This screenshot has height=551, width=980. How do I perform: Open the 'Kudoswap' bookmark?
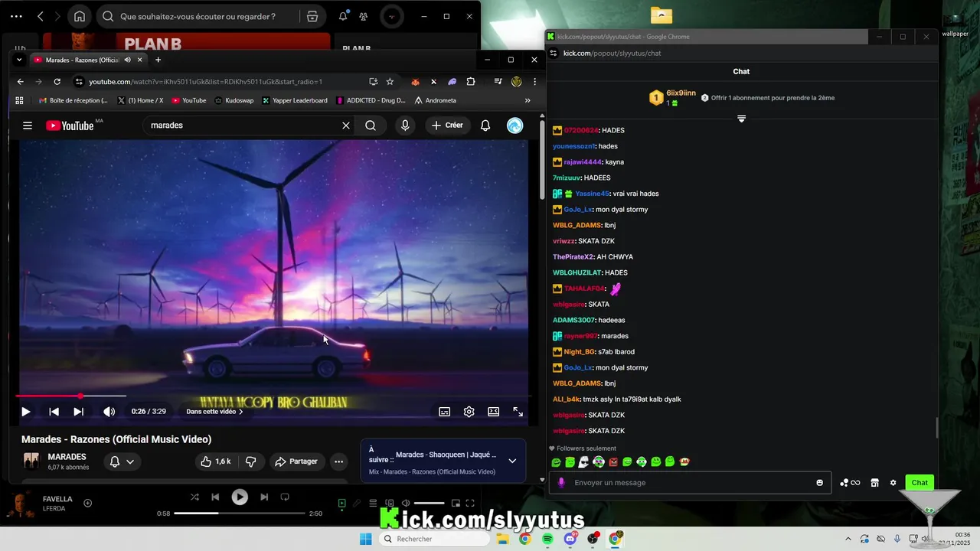coord(234,100)
